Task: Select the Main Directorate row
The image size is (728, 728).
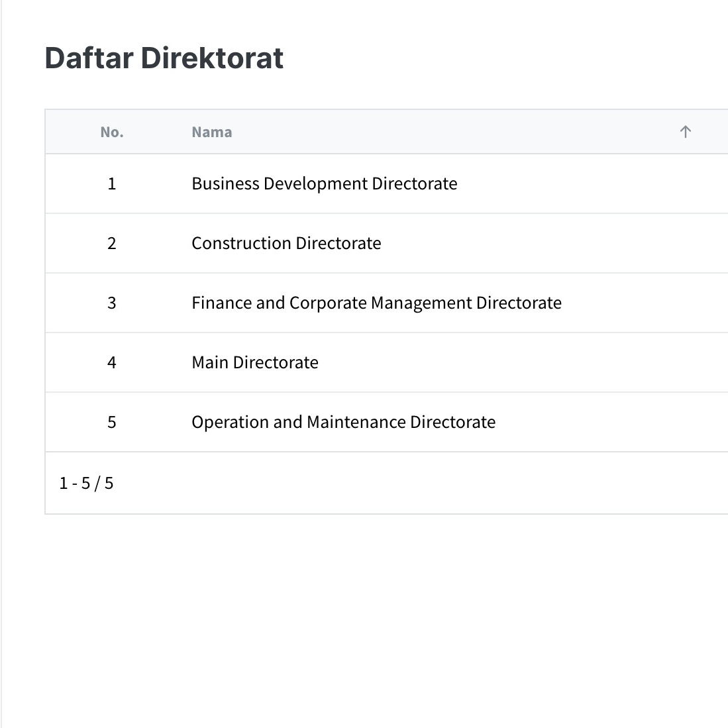Action: pos(255,362)
